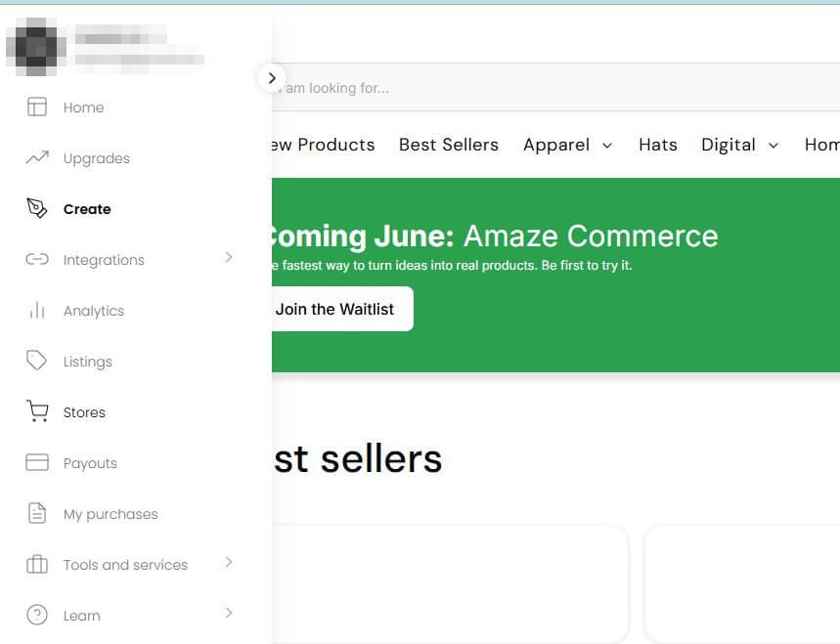
Task: Click the Payouts credit card icon
Action: [x=37, y=462]
